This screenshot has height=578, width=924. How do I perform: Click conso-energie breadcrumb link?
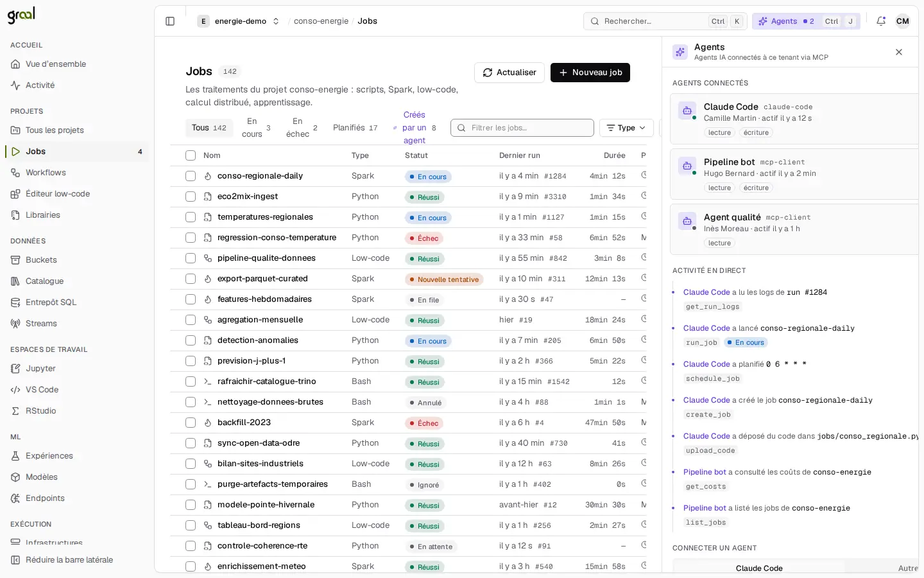(321, 21)
